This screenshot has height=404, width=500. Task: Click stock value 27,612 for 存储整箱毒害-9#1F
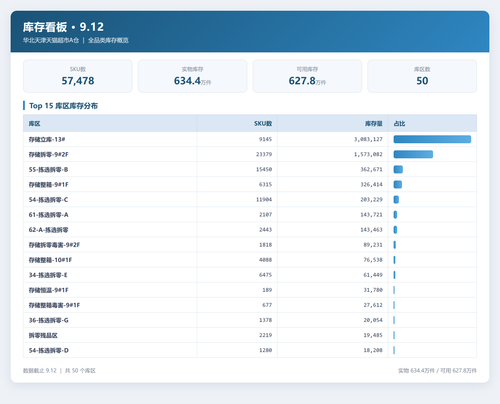pos(373,305)
